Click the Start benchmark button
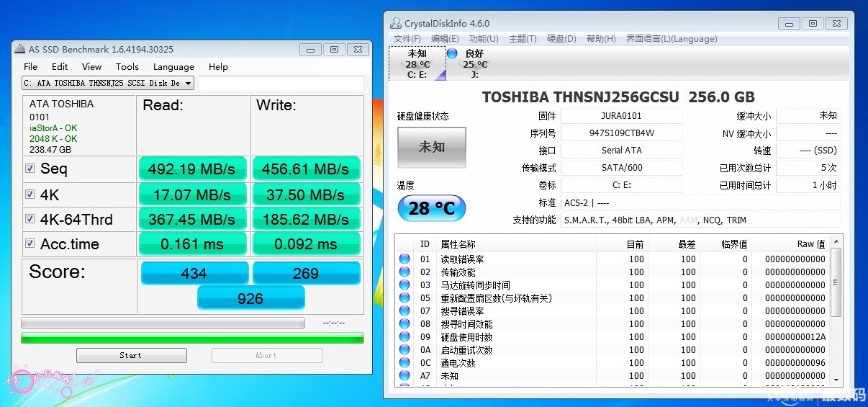Viewport: 868px width, 407px height. point(132,355)
